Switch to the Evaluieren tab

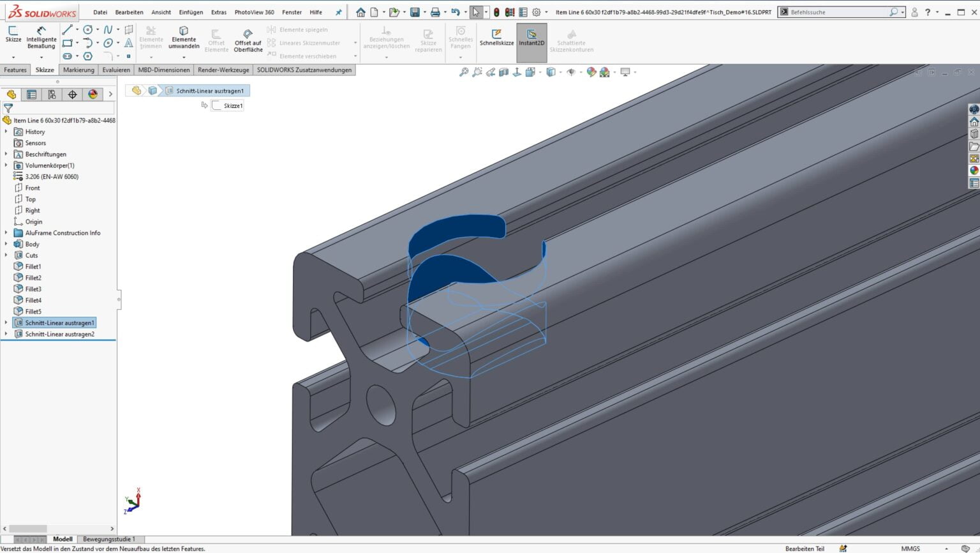[x=115, y=70]
